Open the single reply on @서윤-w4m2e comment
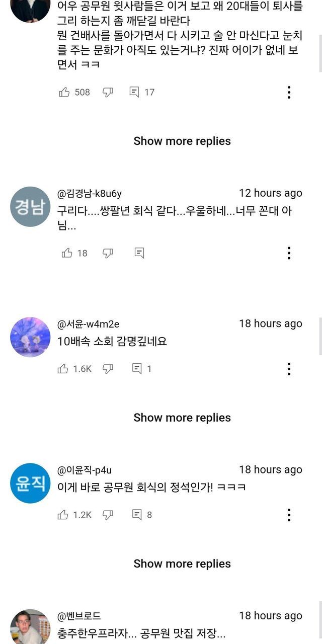Image resolution: width=322 pixels, height=644 pixels. click(141, 369)
